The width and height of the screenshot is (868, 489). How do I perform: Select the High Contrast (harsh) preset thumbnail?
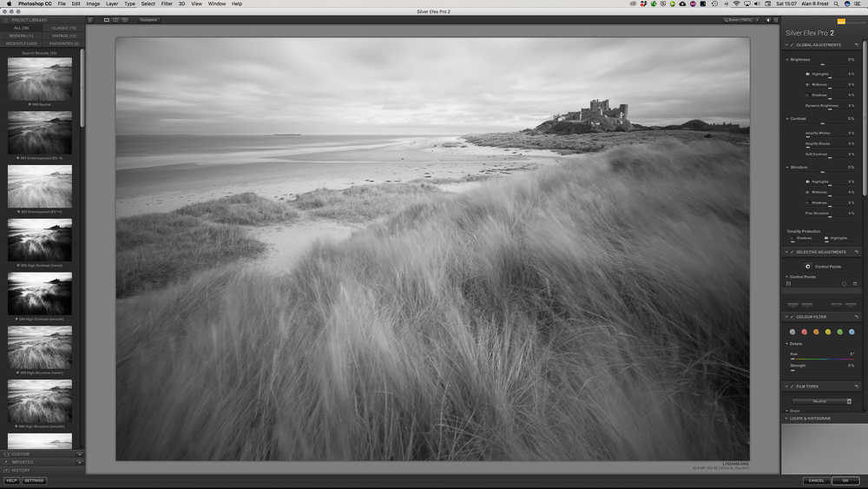[x=40, y=240]
